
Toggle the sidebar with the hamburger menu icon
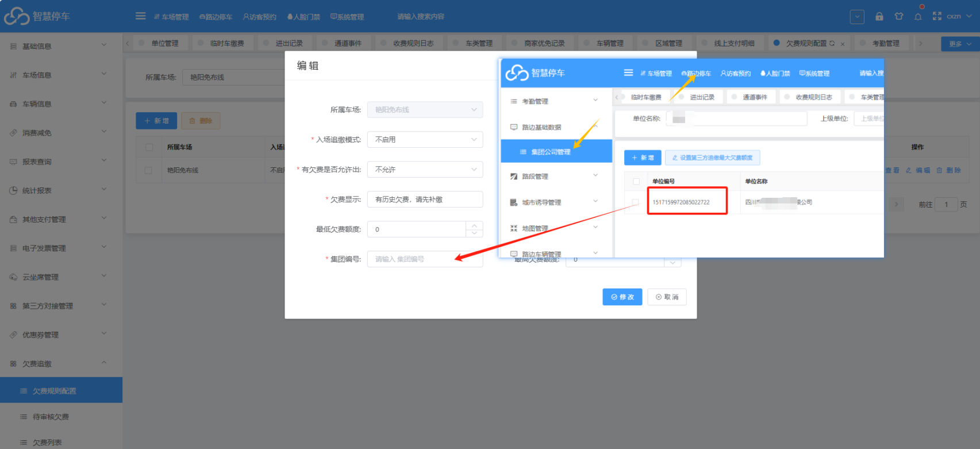(140, 16)
